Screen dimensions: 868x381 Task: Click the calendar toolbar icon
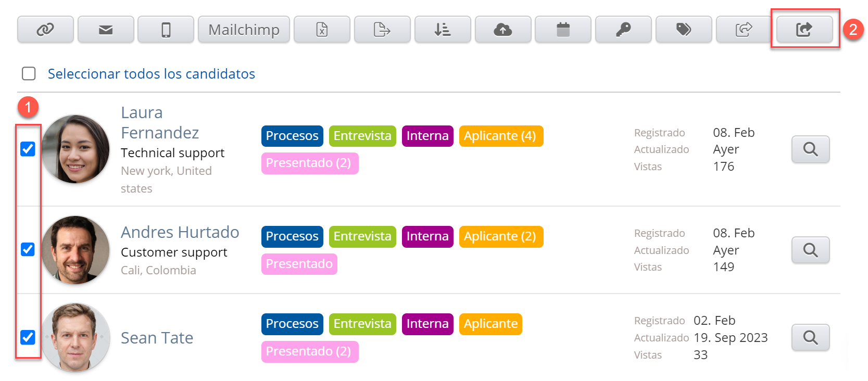click(x=563, y=30)
